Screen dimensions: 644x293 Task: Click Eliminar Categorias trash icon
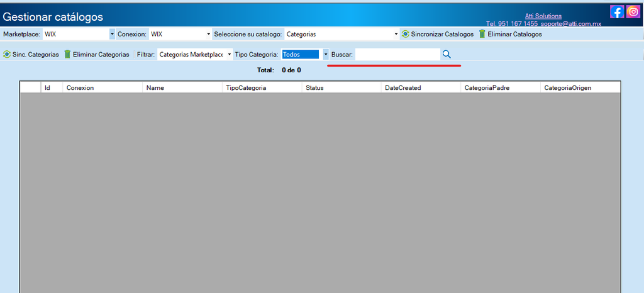coord(67,54)
